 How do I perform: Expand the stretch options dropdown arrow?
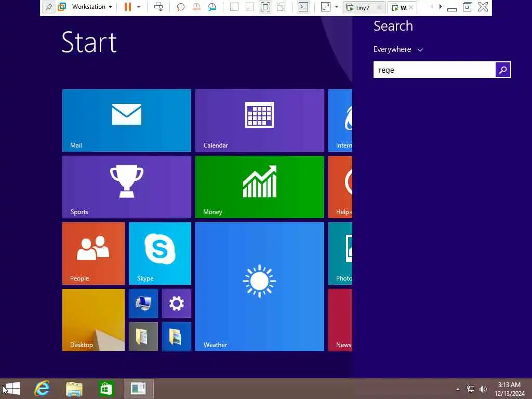pyautogui.click(x=337, y=7)
